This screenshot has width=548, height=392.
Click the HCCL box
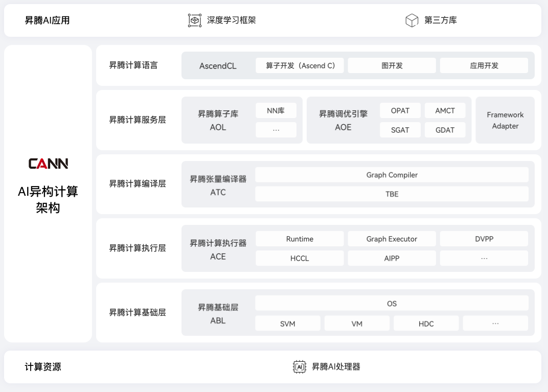click(300, 258)
